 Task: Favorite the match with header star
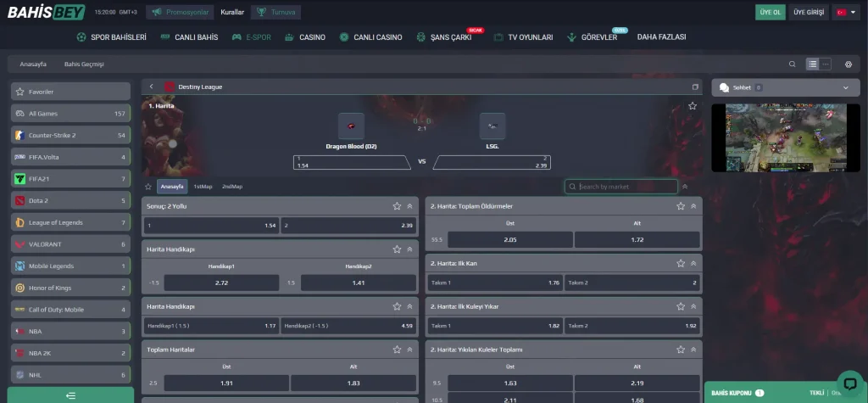tap(693, 106)
